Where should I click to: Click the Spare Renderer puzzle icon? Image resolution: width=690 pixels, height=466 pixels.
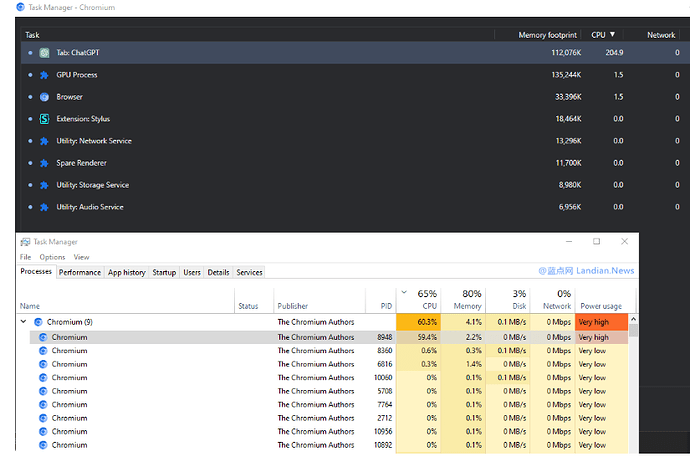click(x=44, y=163)
